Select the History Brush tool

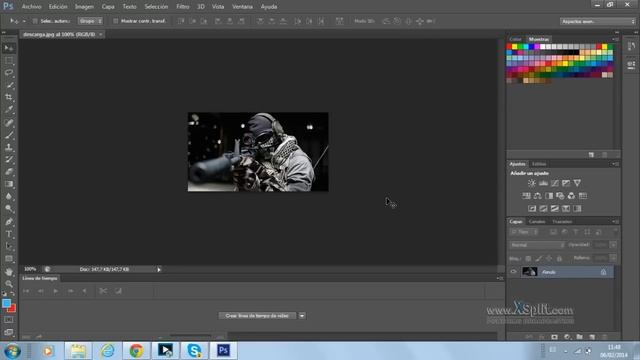[9, 160]
